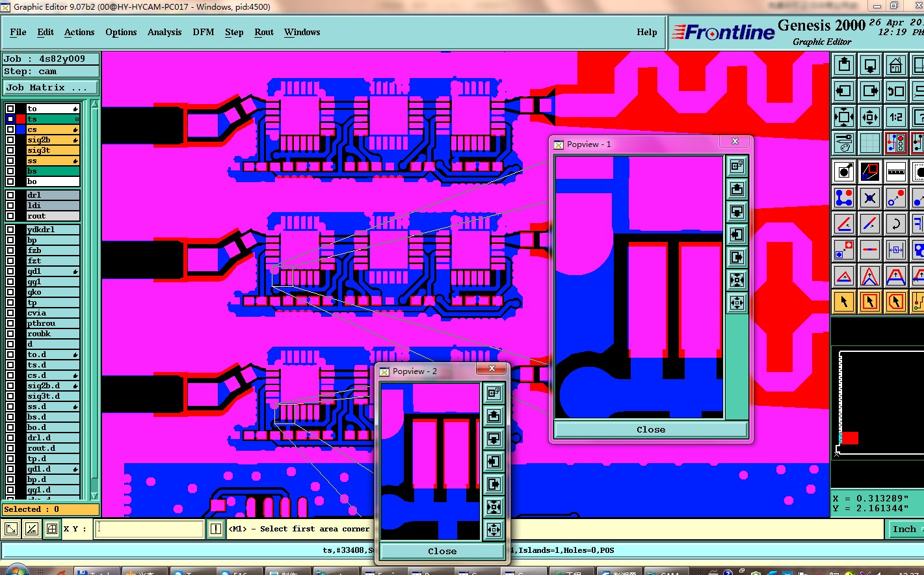The image size is (924, 575).
Task: Select the curved rotate arrow tool
Action: (x=896, y=224)
